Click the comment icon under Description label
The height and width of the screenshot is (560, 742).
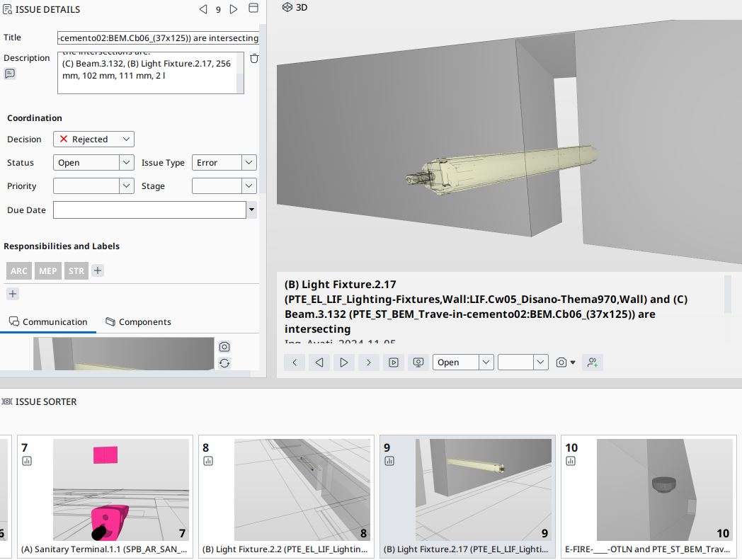point(10,74)
